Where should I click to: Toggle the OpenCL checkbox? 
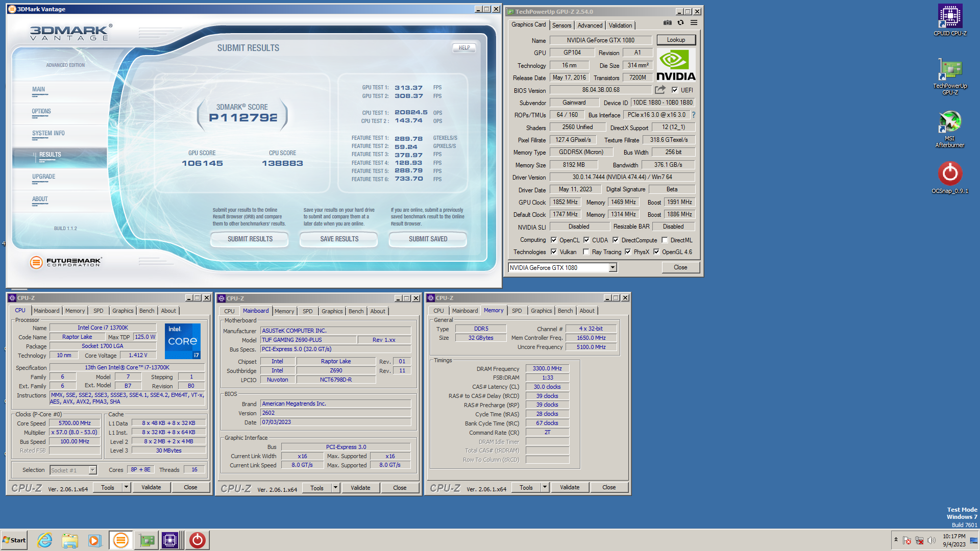coord(554,240)
